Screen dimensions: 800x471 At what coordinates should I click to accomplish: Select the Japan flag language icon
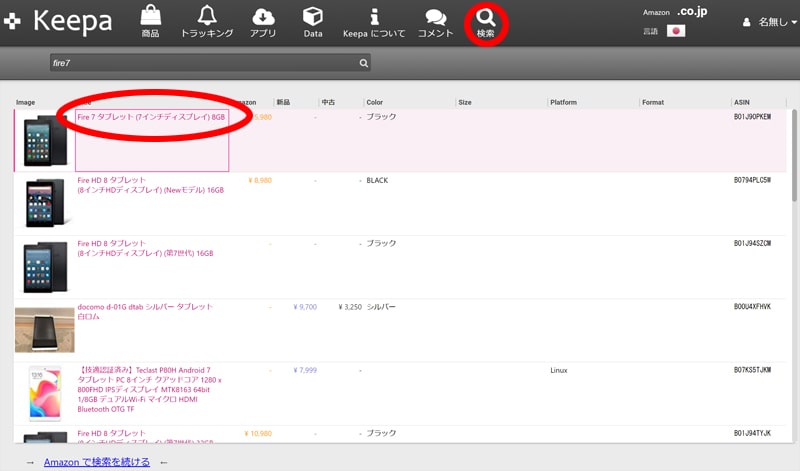click(x=676, y=31)
